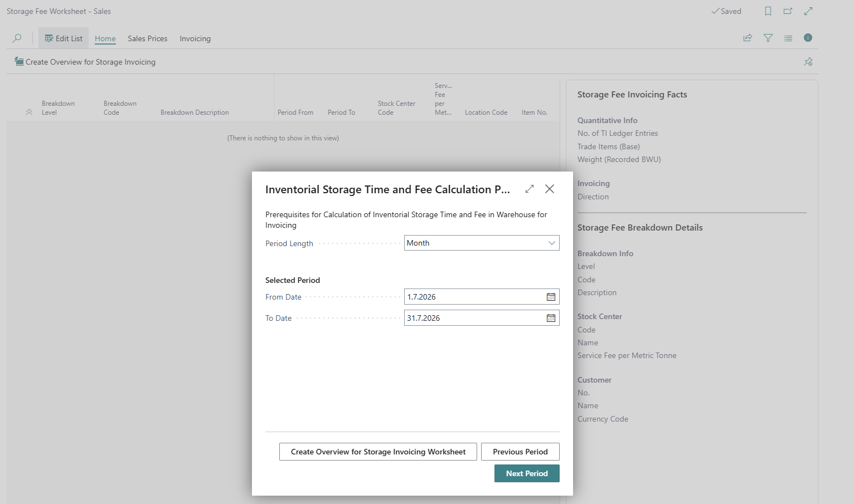Toggle the FactBox information icon
Viewport: 854px width, 504px height.
[808, 38]
